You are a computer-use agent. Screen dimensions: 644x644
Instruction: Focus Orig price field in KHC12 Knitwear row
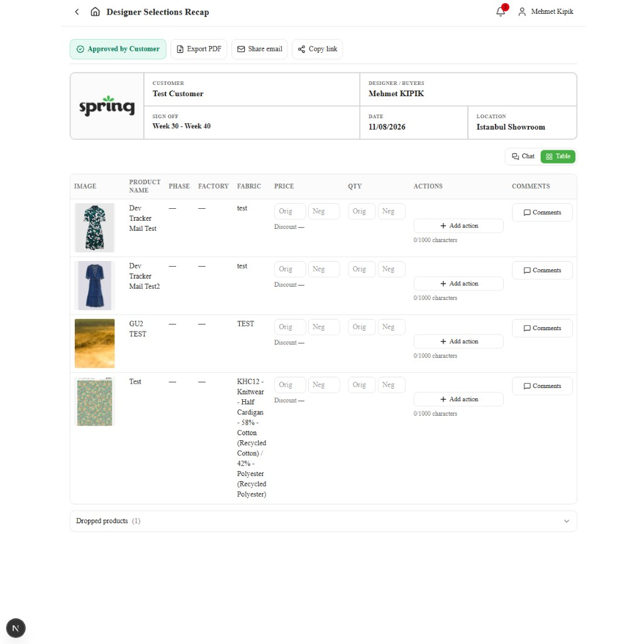tap(290, 385)
